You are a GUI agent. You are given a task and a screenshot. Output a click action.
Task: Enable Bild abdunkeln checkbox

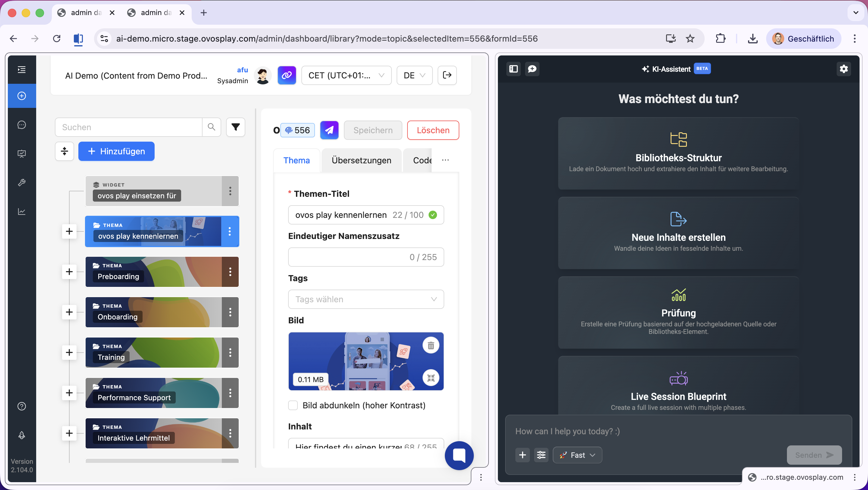(x=293, y=405)
